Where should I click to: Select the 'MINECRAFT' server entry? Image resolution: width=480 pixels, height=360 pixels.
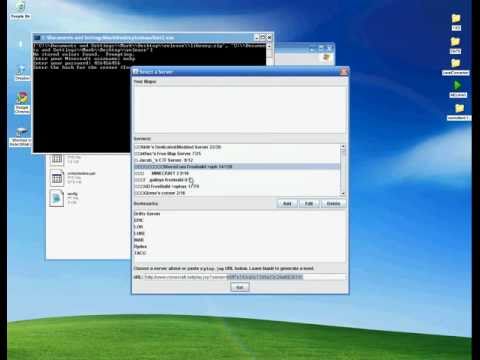pos(237,173)
